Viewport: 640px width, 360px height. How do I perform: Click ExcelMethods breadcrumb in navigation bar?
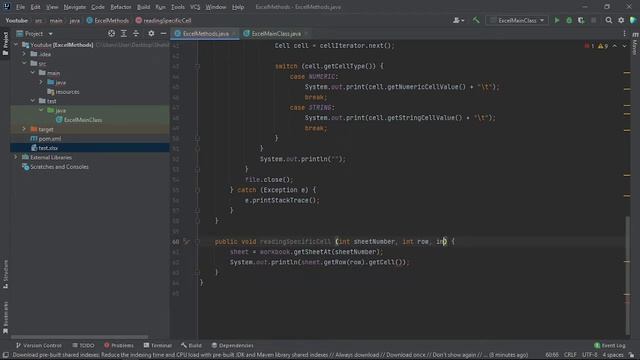coord(107,20)
